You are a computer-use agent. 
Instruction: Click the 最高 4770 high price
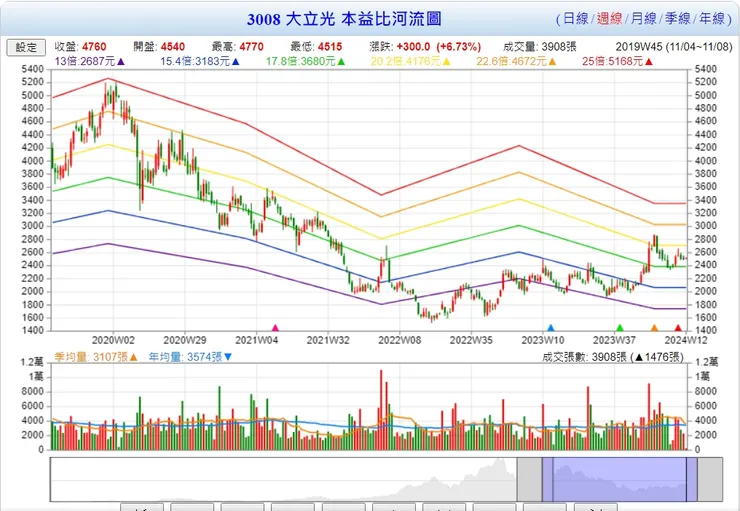pos(237,47)
